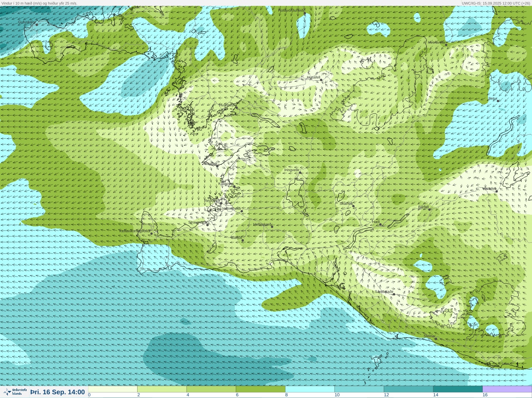Select the 4–6 m/s green legend color

click(x=211, y=389)
